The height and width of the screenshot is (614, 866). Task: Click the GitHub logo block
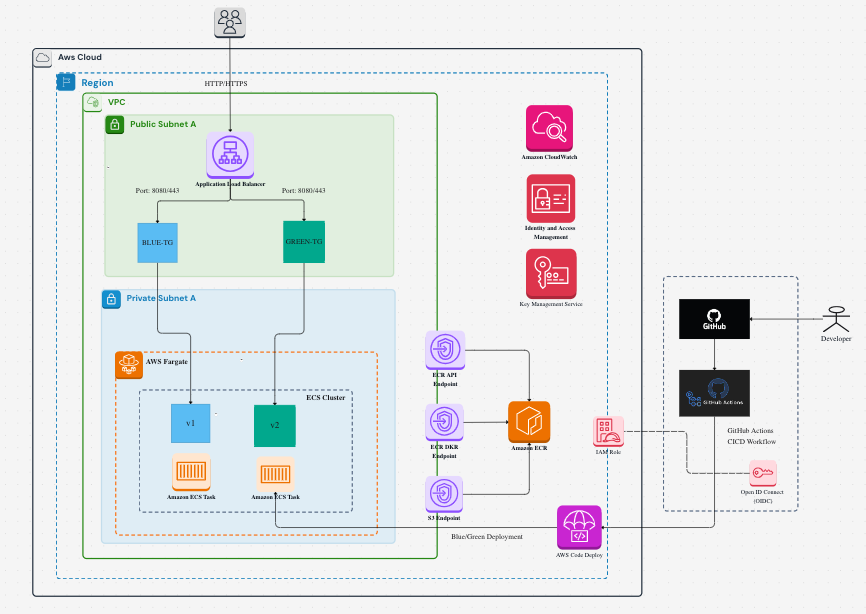pyautogui.click(x=714, y=319)
